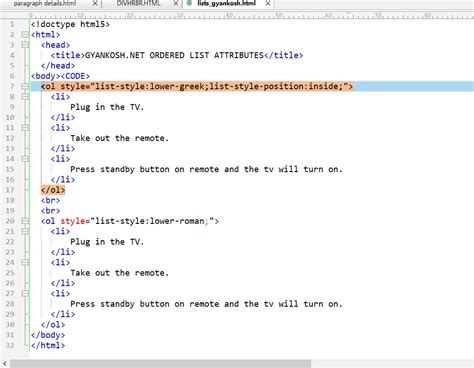Image resolution: width=474 pixels, height=368 pixels.
Task: Click the closing html tag on line 32
Action: click(x=48, y=345)
